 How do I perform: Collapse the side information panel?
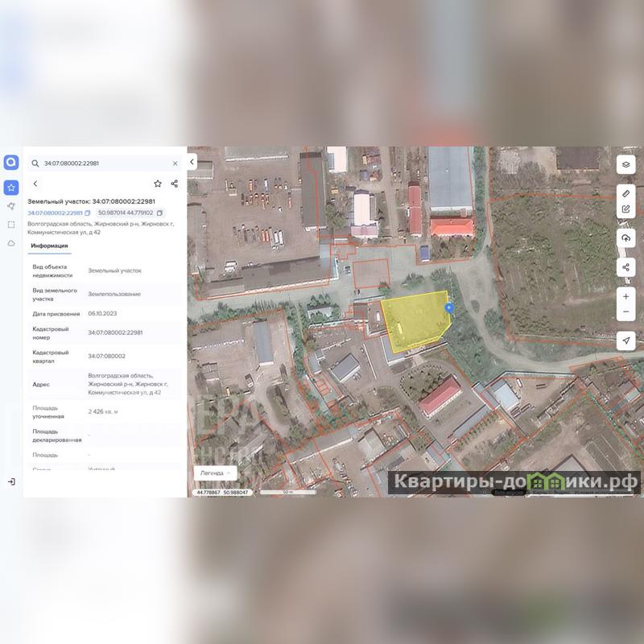click(x=192, y=162)
